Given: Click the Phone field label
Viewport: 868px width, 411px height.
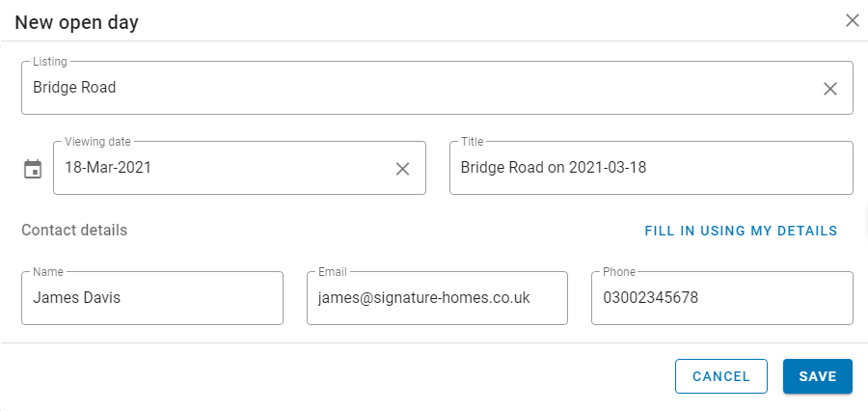Looking at the screenshot, I should pos(619,272).
